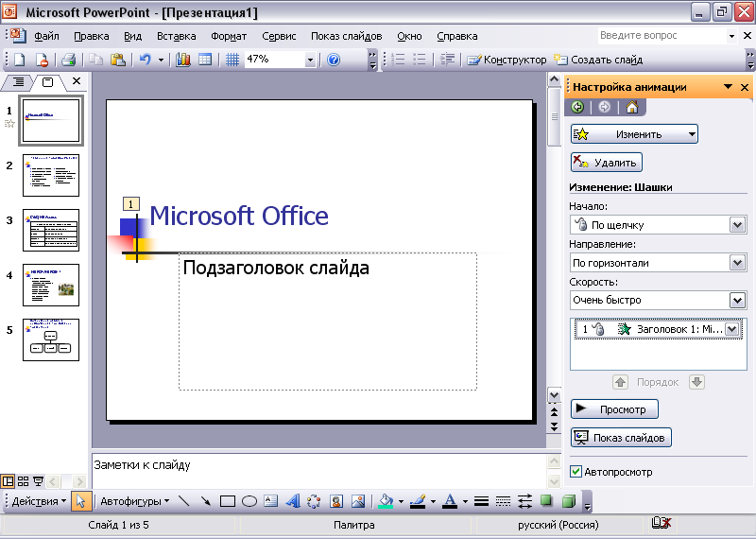Click the Удалить button
756x539 pixels.
point(607,163)
